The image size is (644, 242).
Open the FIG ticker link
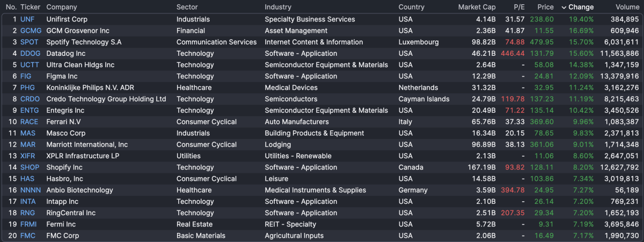coord(26,76)
